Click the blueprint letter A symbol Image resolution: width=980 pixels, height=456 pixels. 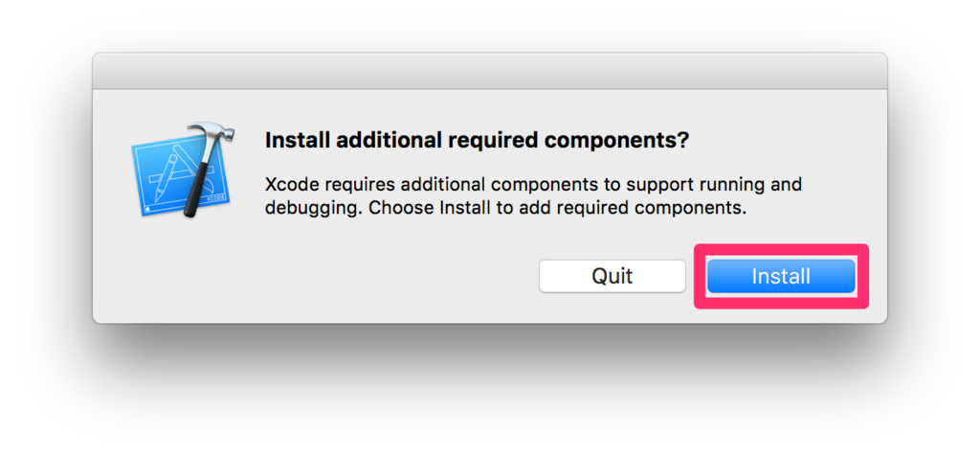tap(172, 174)
